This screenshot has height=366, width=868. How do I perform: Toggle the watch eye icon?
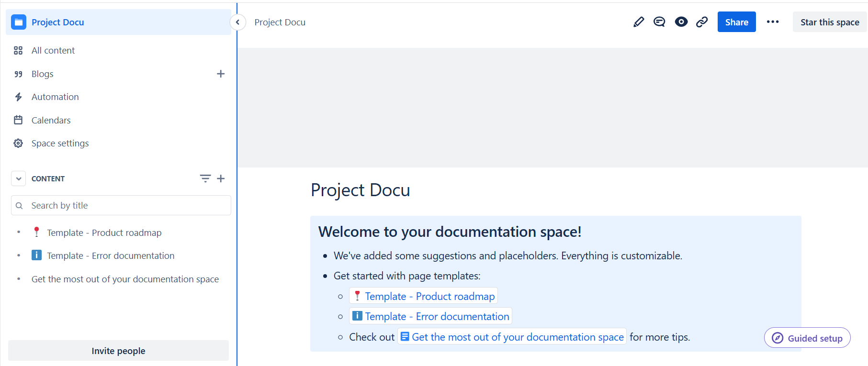click(x=681, y=22)
